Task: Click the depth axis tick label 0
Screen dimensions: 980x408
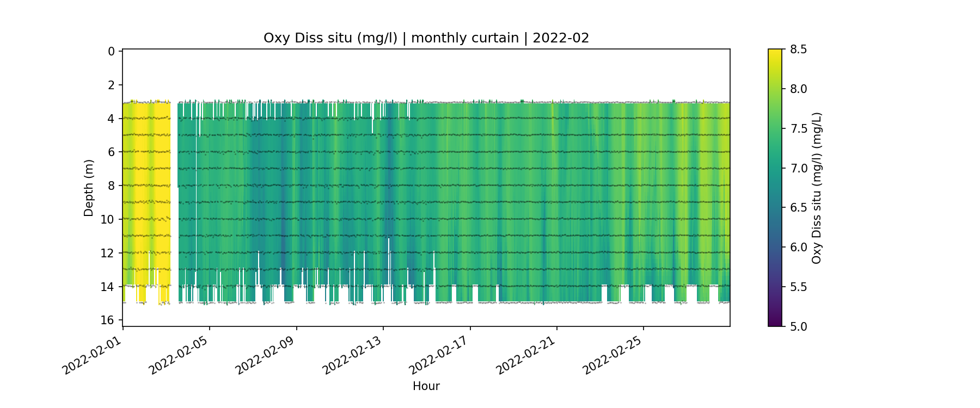Action: point(111,52)
